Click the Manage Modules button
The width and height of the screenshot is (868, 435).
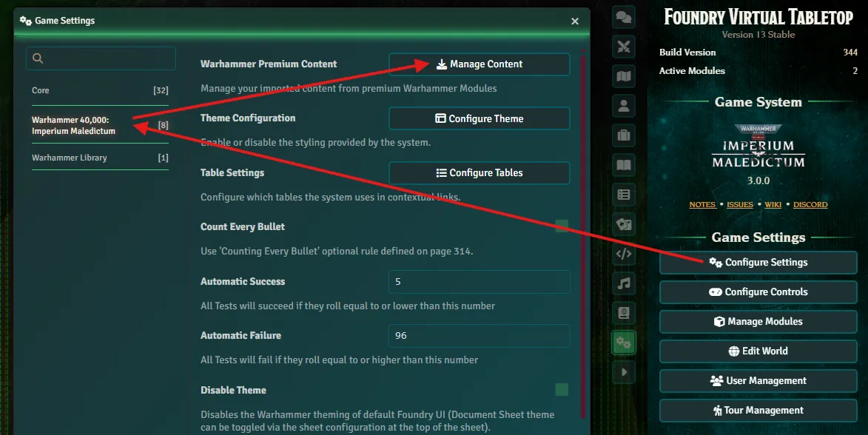758,322
